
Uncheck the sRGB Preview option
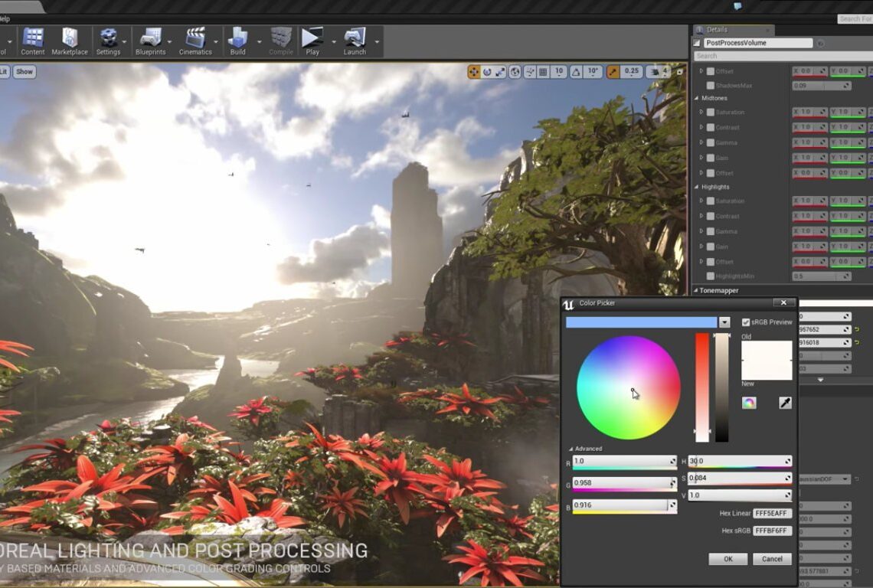pos(745,322)
